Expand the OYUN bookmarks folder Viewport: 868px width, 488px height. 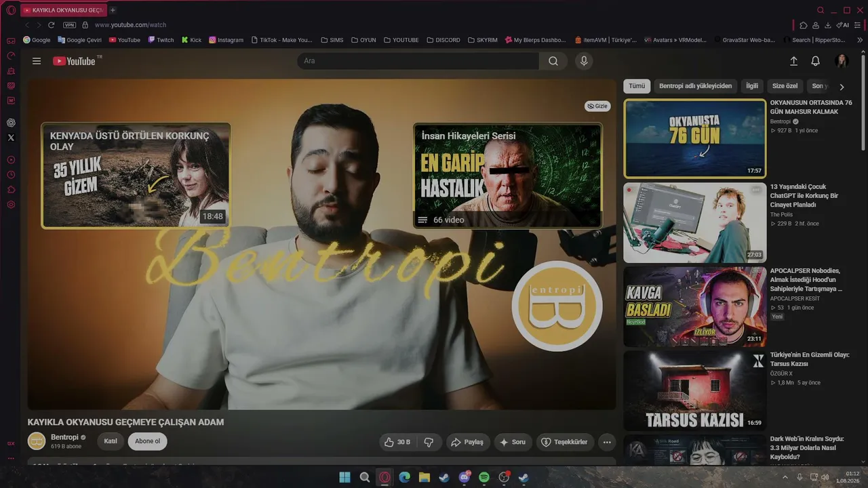tap(363, 40)
